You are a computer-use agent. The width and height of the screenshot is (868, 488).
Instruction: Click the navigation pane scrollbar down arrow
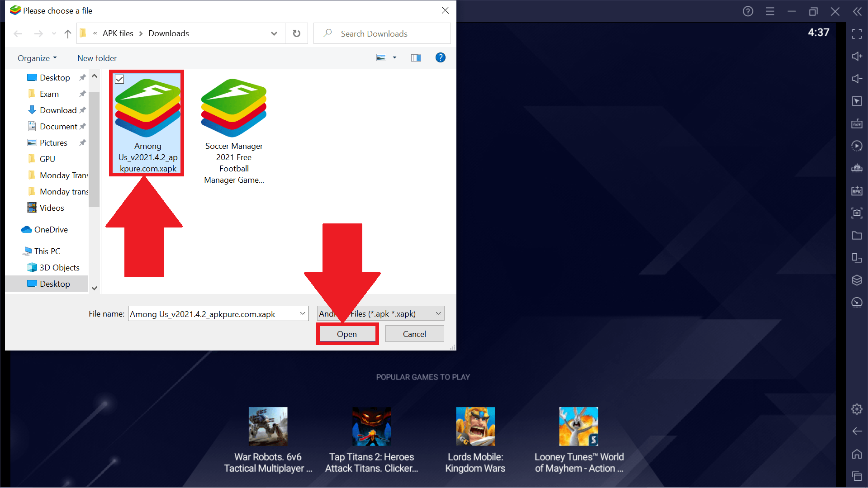click(94, 288)
